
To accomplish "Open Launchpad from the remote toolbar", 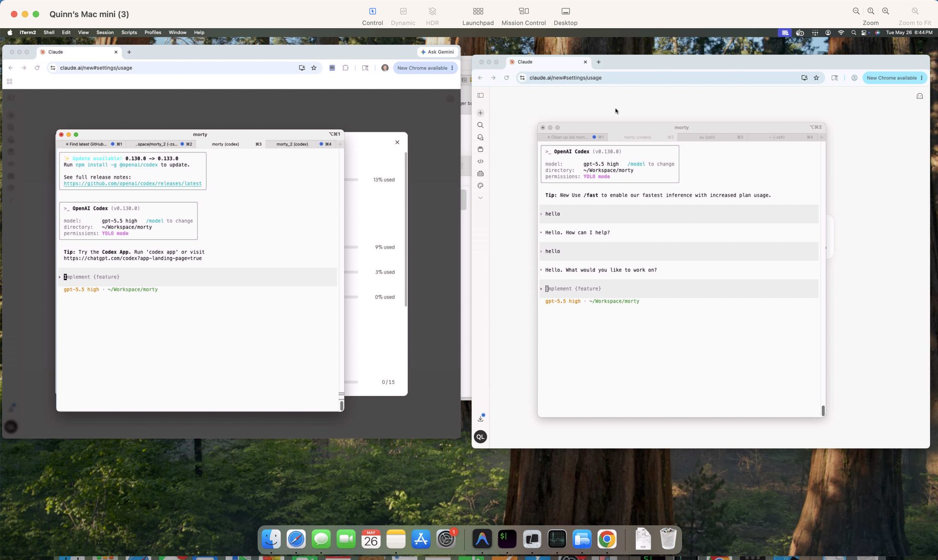I will tap(478, 16).
